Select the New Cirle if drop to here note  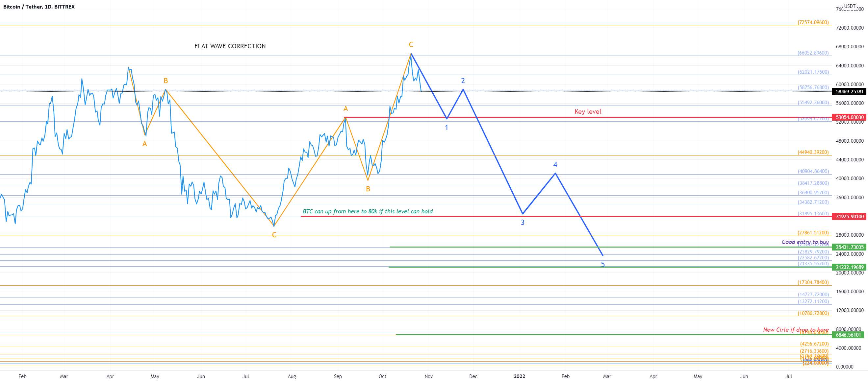click(x=796, y=329)
